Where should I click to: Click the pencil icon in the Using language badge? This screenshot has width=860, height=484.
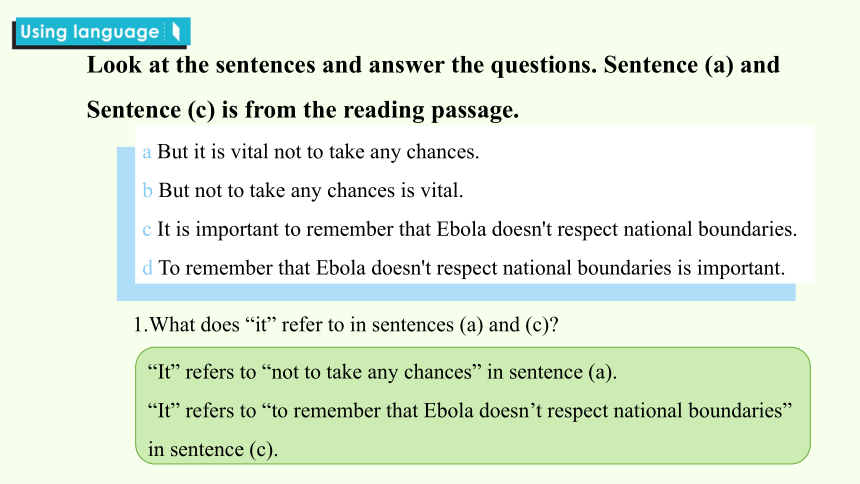point(176,32)
